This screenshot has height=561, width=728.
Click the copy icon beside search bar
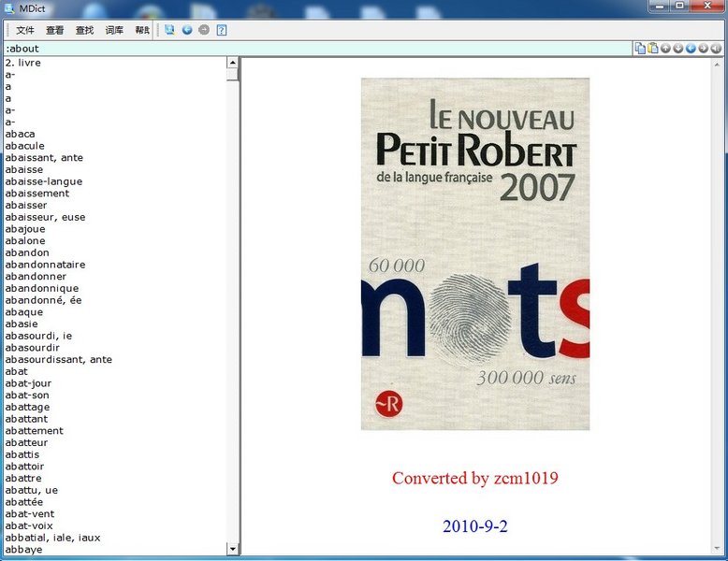coord(640,49)
